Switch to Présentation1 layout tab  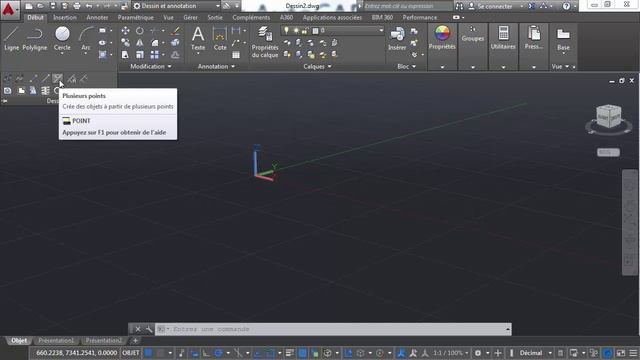(56, 340)
